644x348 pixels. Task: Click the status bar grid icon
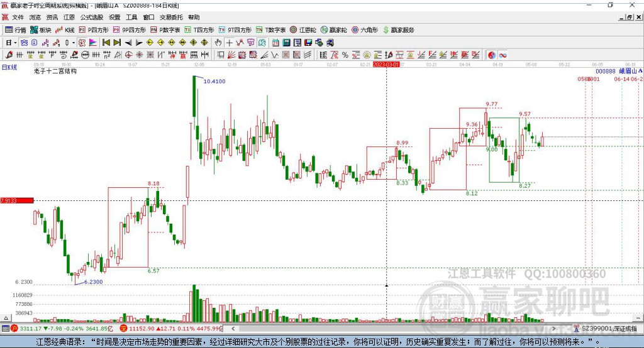[5, 329]
